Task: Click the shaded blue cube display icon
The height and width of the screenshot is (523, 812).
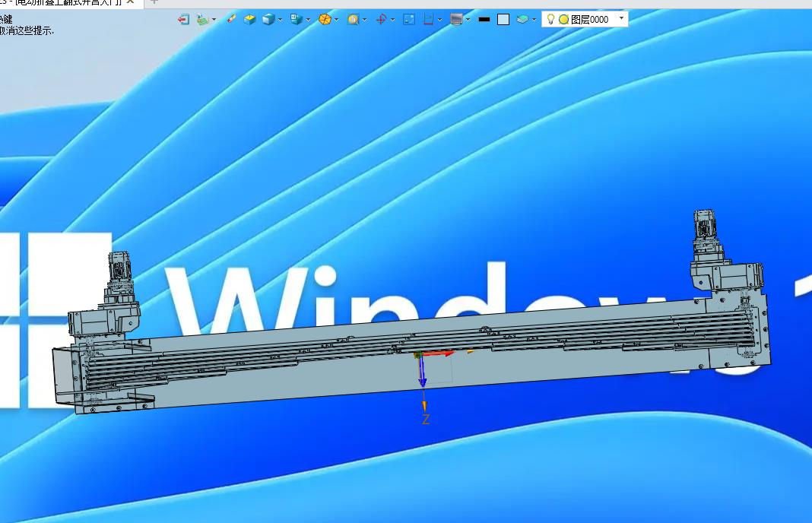Action: 268,20
